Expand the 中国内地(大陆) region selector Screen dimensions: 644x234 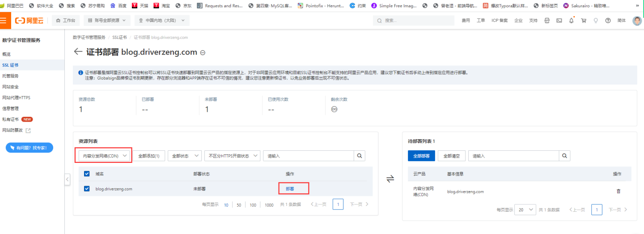click(162, 21)
